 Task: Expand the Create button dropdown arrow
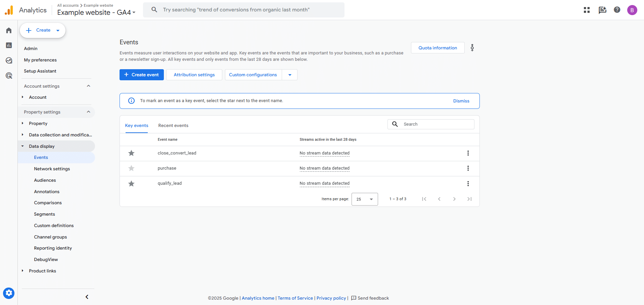pyautogui.click(x=57, y=30)
